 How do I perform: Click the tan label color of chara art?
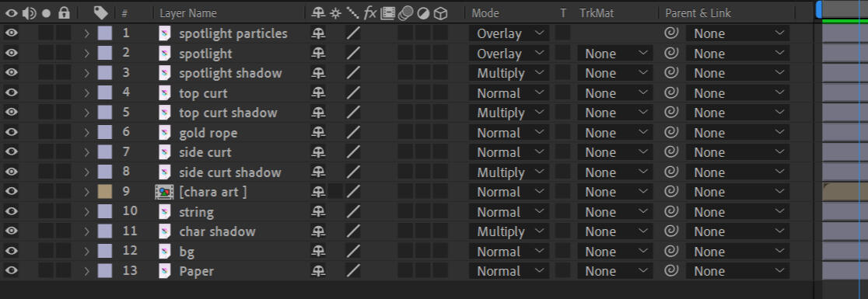[105, 192]
